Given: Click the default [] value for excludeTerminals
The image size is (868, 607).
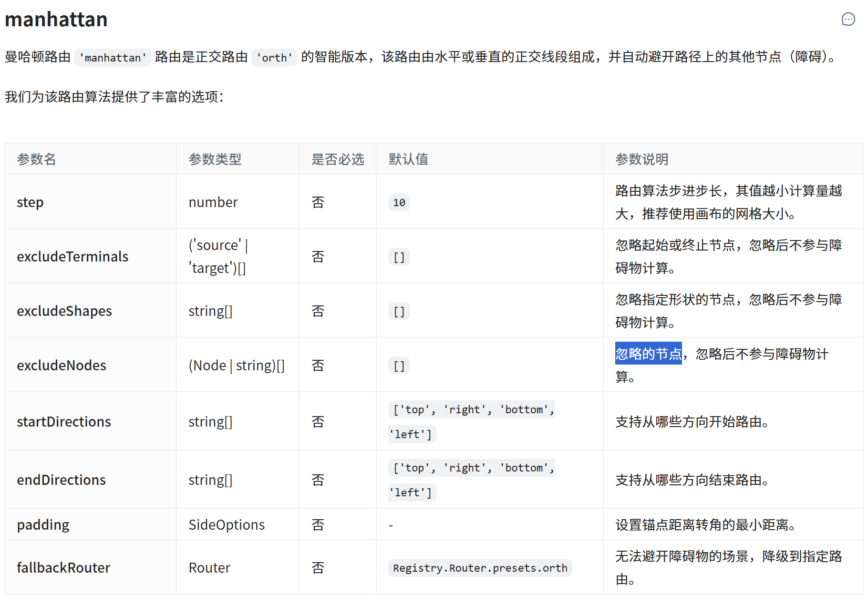Looking at the screenshot, I should click(x=399, y=257).
